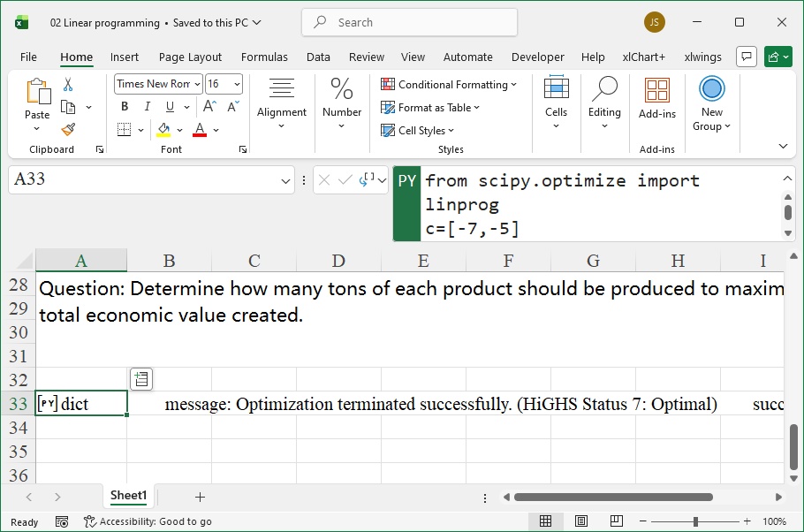
Task: Open underline style dropdown arrow
Action: [186, 107]
